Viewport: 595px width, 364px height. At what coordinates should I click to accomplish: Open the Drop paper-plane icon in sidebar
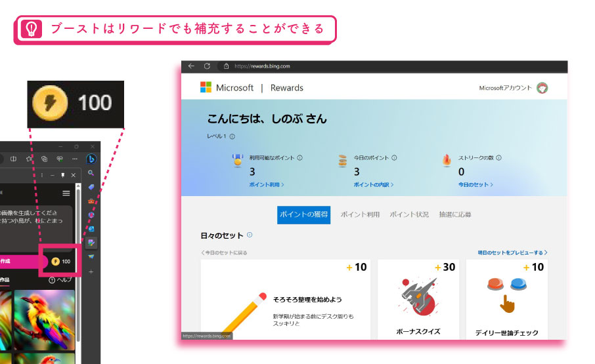tap(91, 257)
